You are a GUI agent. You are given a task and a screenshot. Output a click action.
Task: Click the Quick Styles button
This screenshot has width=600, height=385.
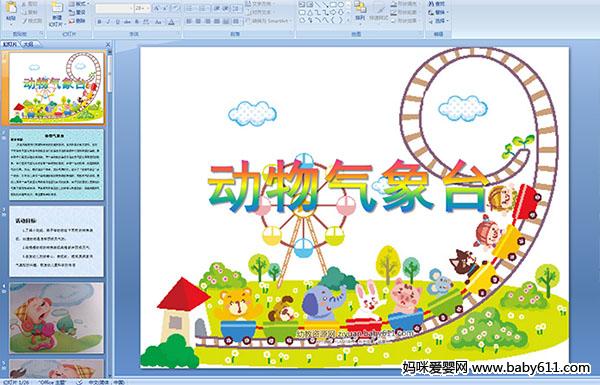379,11
